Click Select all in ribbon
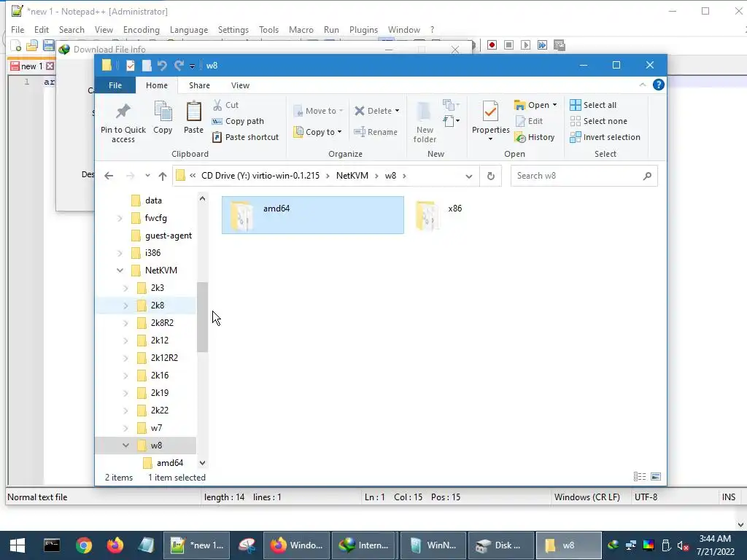Viewport: 747px width, 560px height. coord(593,105)
